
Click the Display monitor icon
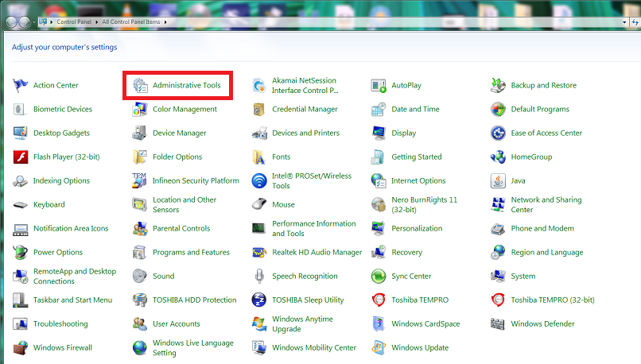click(379, 134)
